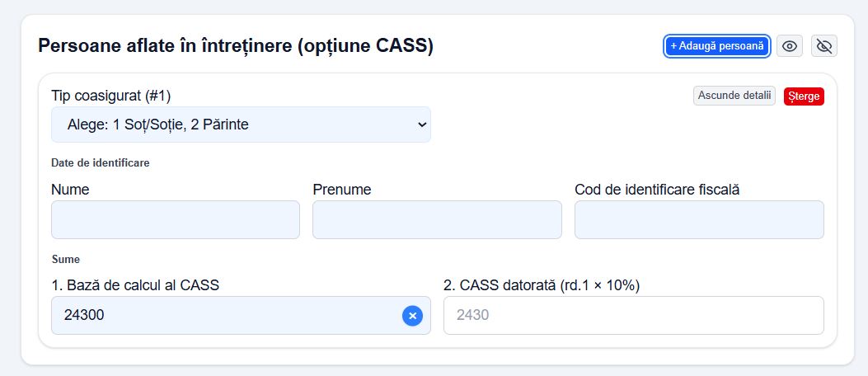
Task: Click the CASS datorată field showing 2430
Action: 633,315
